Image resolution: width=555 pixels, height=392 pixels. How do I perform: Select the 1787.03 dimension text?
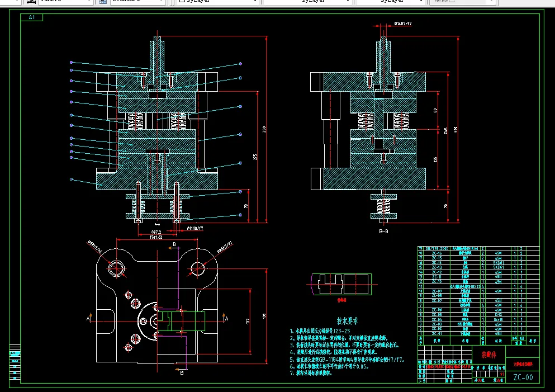[x=156, y=237]
